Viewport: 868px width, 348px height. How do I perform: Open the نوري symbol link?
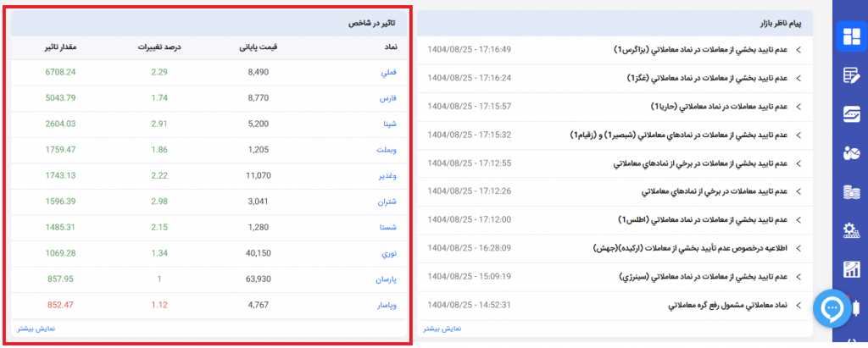(391, 253)
